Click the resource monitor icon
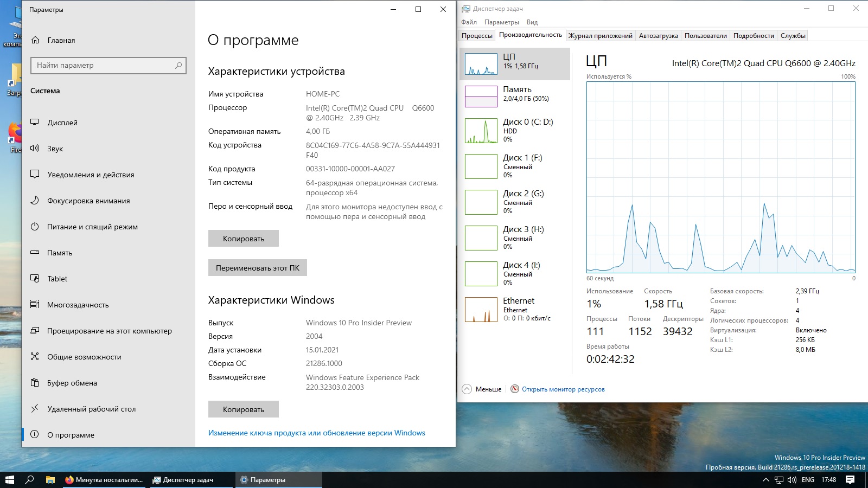The image size is (868, 488). [515, 389]
